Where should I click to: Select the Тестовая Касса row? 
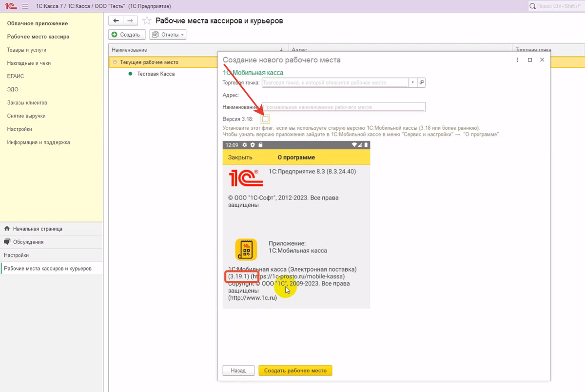156,74
